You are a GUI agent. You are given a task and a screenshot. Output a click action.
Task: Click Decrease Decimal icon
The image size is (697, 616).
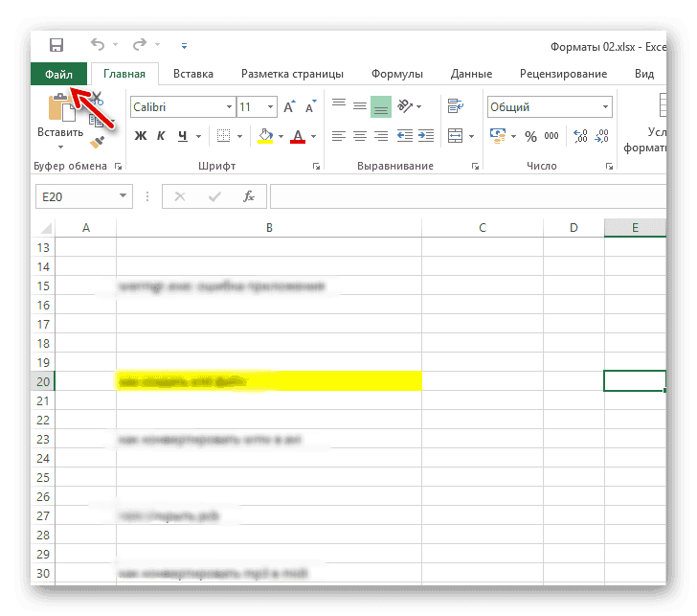click(601, 136)
